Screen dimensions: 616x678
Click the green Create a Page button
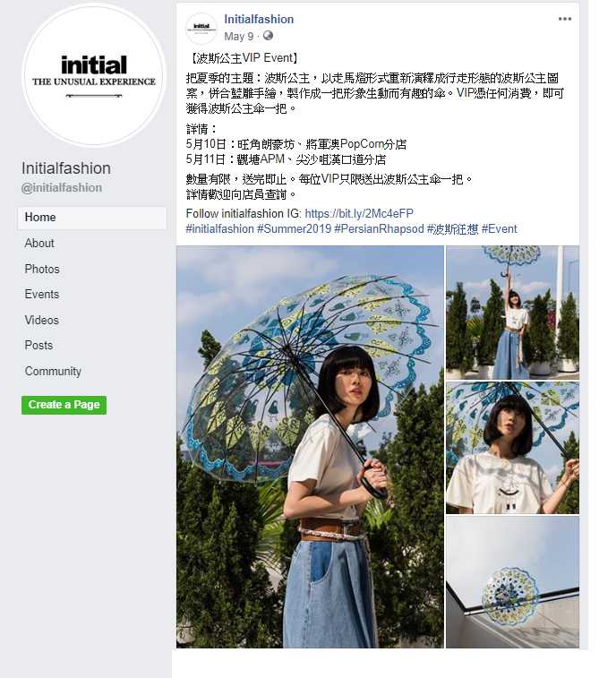tap(64, 405)
